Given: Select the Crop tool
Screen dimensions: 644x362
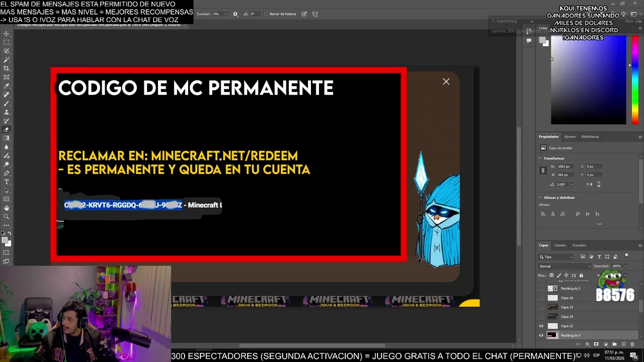Looking at the screenshot, I should point(7,68).
